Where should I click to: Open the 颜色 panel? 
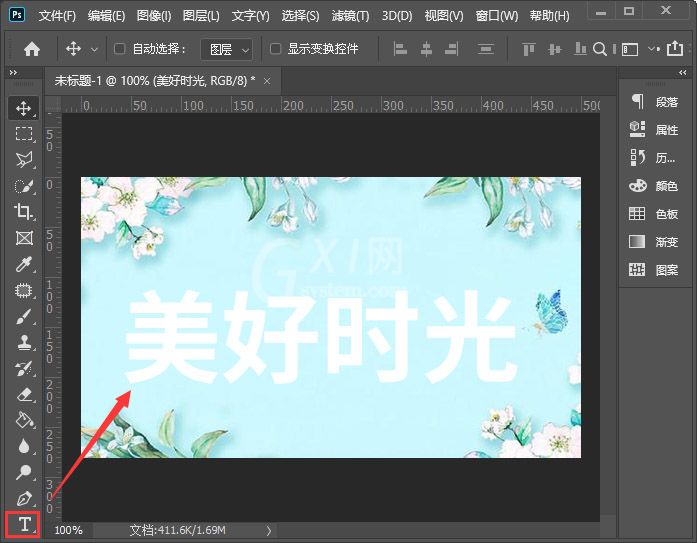[x=653, y=186]
